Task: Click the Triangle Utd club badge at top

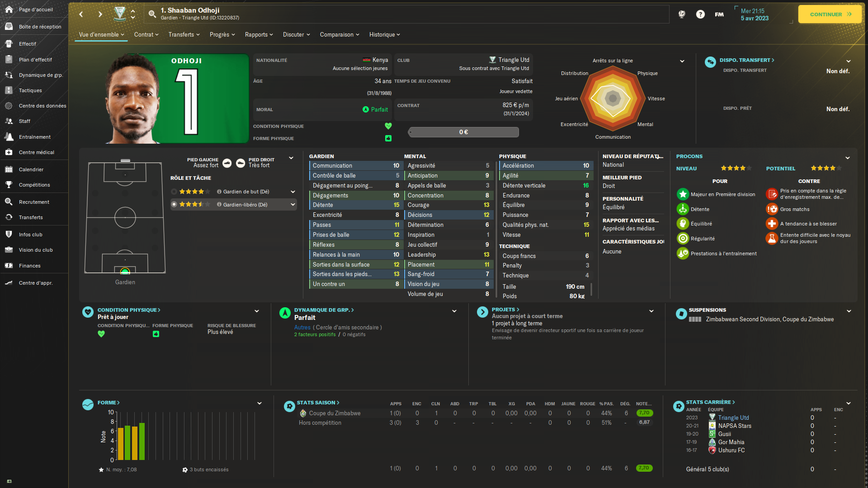Action: [x=119, y=14]
